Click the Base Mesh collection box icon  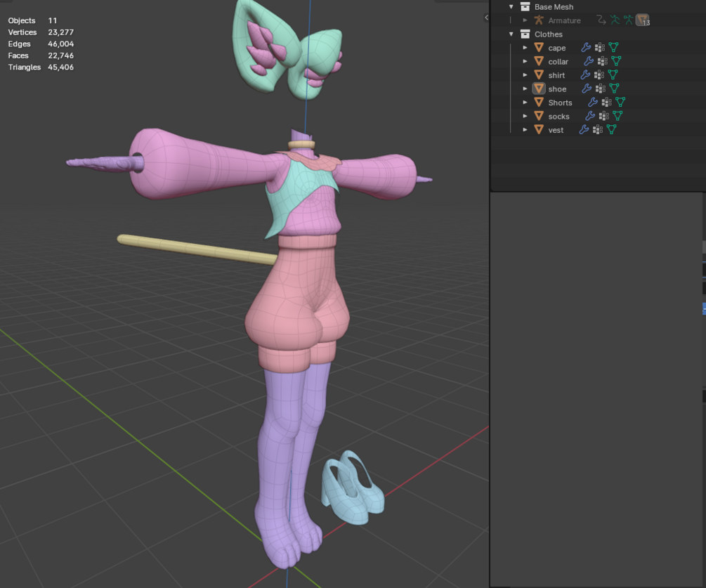pyautogui.click(x=525, y=7)
